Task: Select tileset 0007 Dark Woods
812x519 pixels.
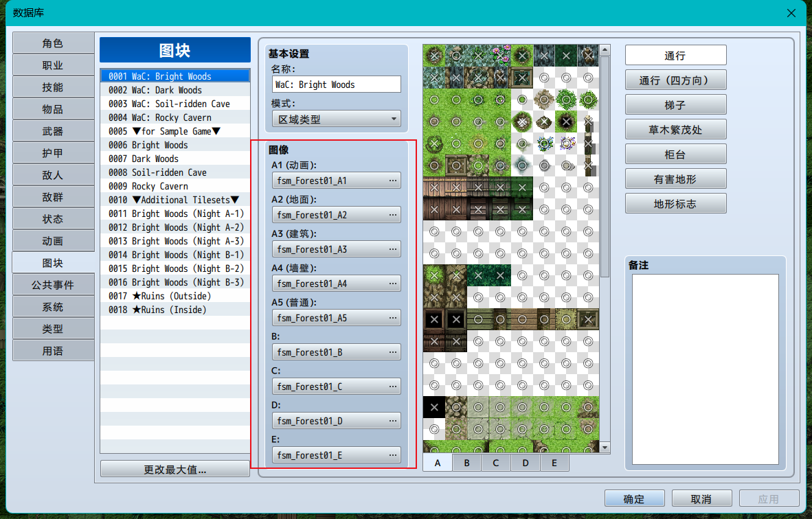Action: click(175, 159)
